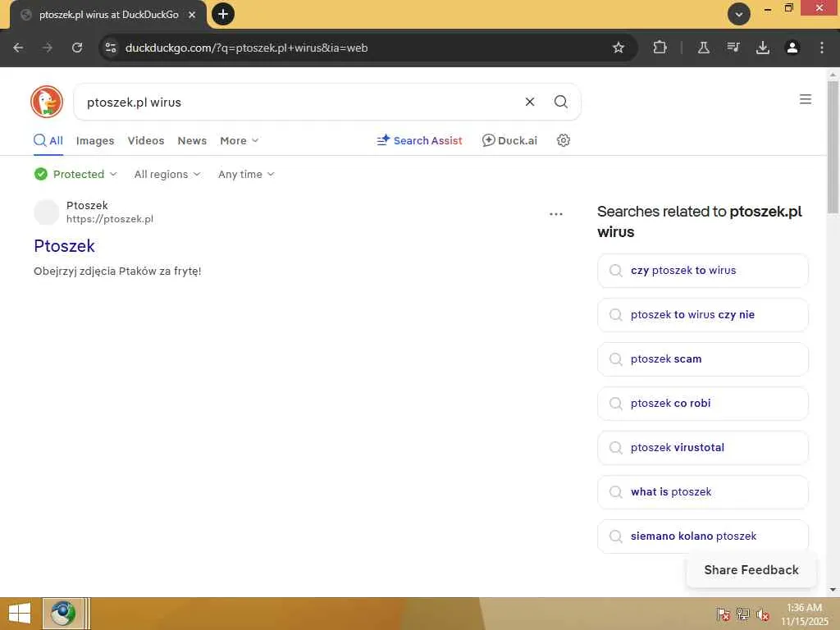Switch to the Images tab
840x630 pixels.
(x=95, y=140)
